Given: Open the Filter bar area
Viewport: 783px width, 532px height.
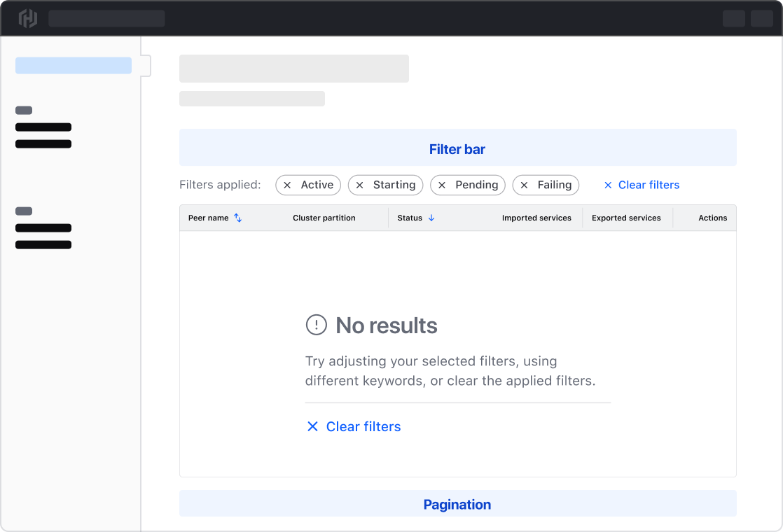Looking at the screenshot, I should [x=457, y=148].
